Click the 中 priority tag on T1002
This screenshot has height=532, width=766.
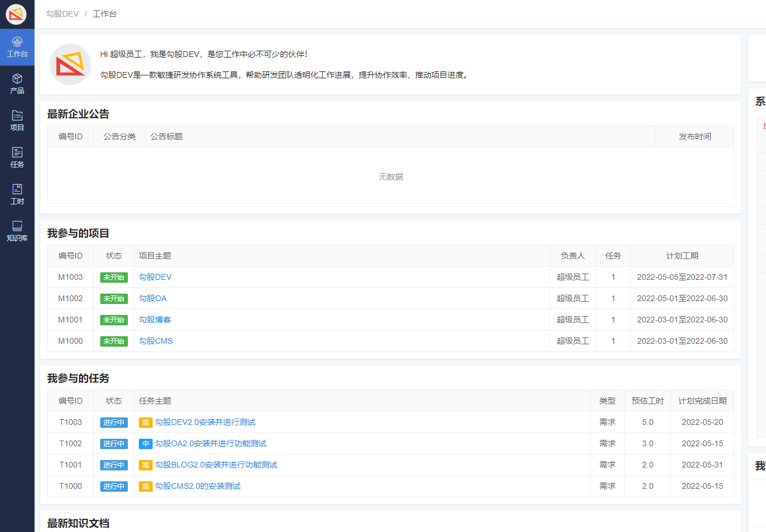pyautogui.click(x=145, y=444)
